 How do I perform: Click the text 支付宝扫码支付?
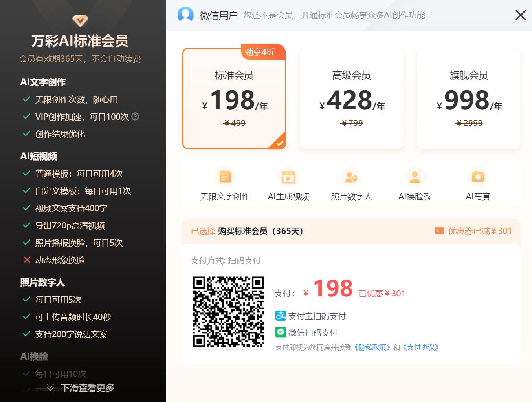tap(317, 316)
